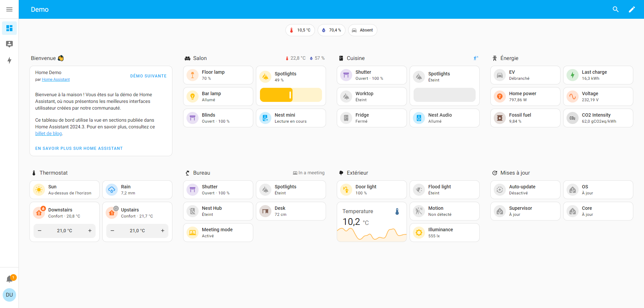Adjust the Salon Spotlights brightness slider
This screenshot has width=644, height=308.
click(291, 95)
